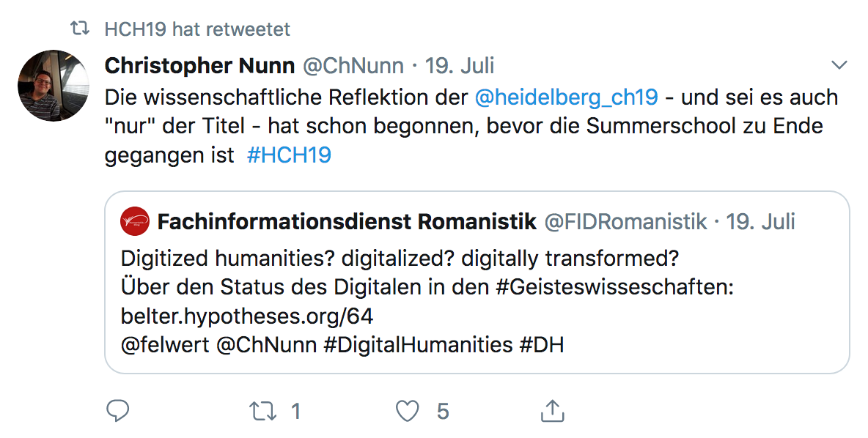The image size is (868, 438).
Task: Click Christopher Nunn's profile picture
Action: 53,86
